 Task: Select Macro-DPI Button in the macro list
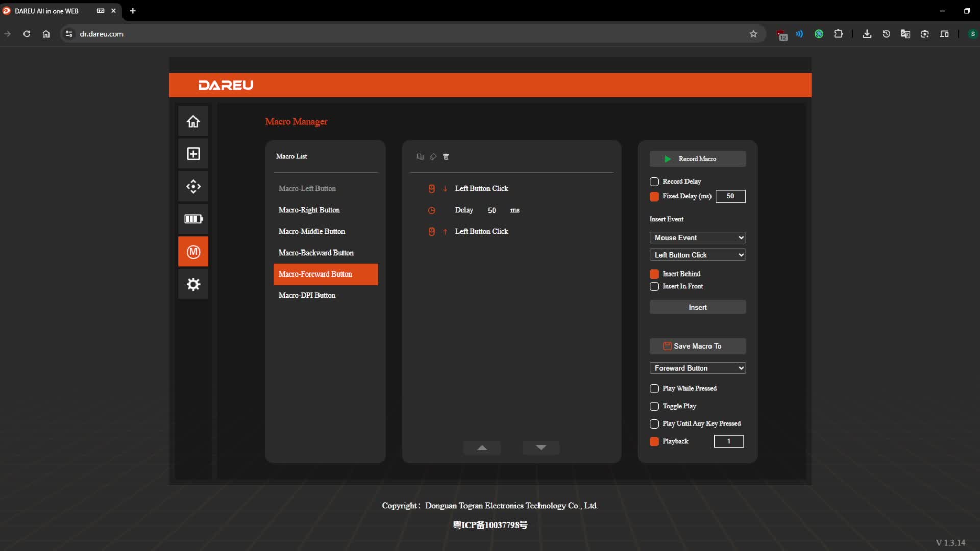(307, 295)
